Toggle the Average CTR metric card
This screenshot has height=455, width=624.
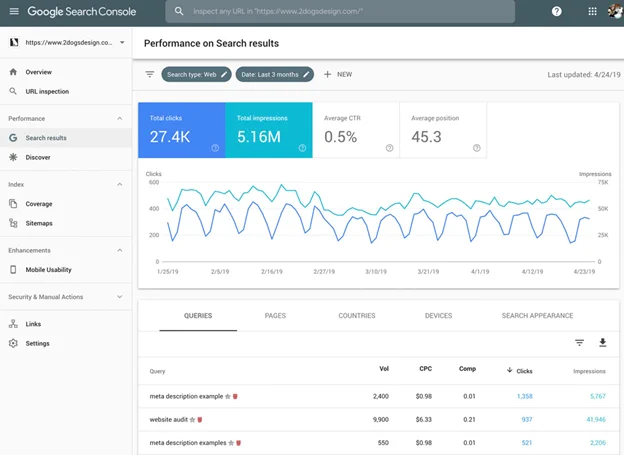356,130
